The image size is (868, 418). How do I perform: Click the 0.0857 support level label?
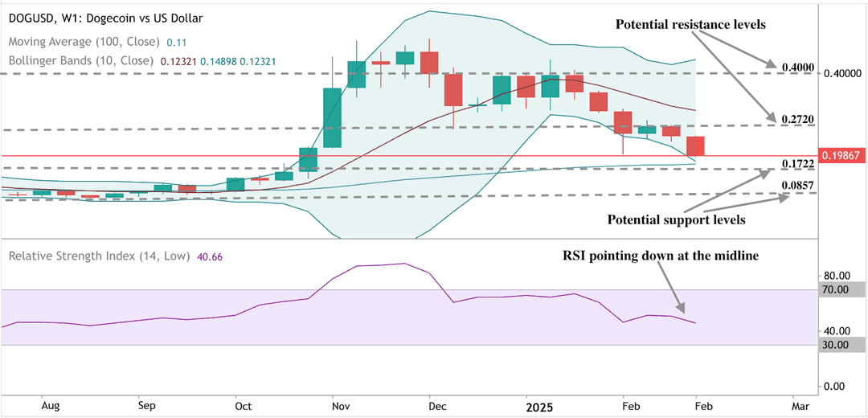pyautogui.click(x=798, y=185)
